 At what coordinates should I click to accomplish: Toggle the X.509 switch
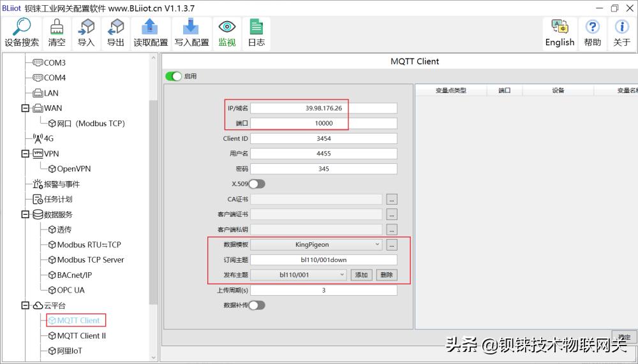[256, 184]
